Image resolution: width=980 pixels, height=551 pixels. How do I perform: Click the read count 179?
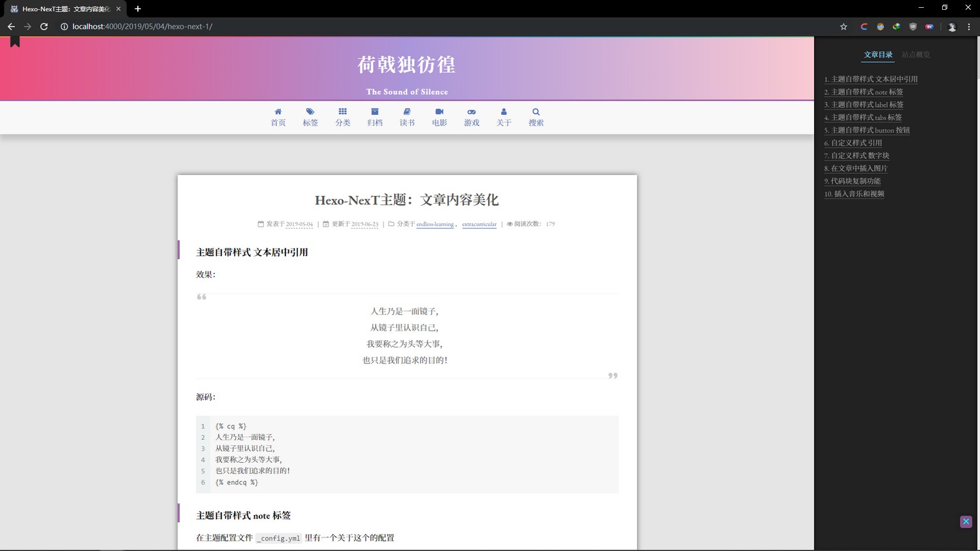click(550, 224)
